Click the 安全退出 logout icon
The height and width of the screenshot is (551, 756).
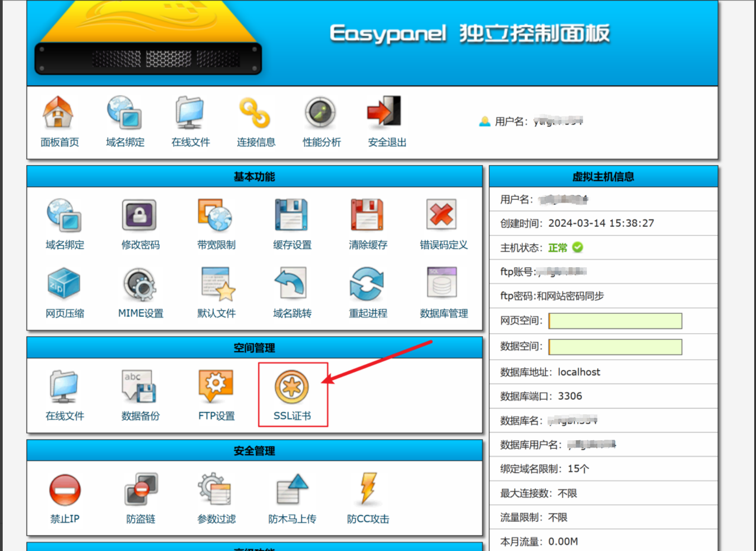point(384,110)
